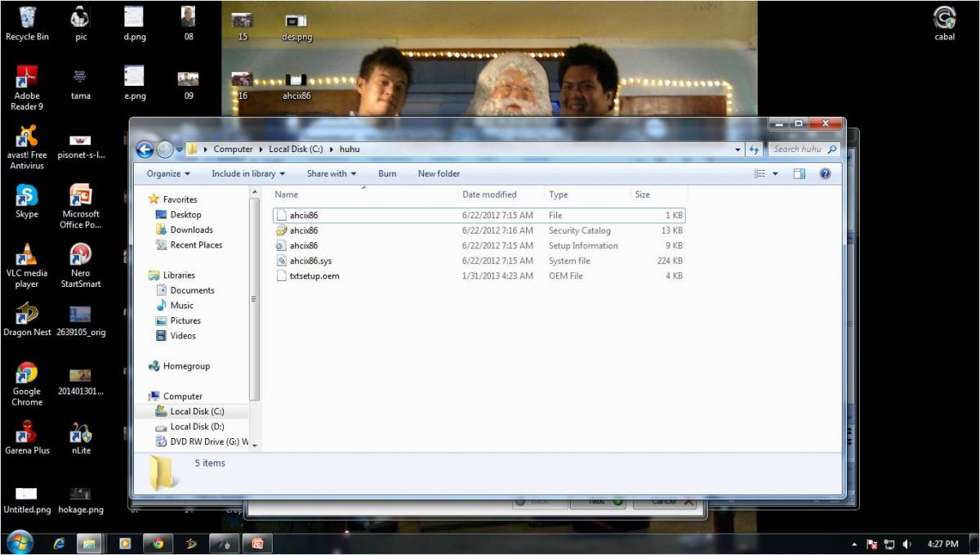Create a folder with New folder
Viewport: 980px width, 555px height.
tap(439, 173)
